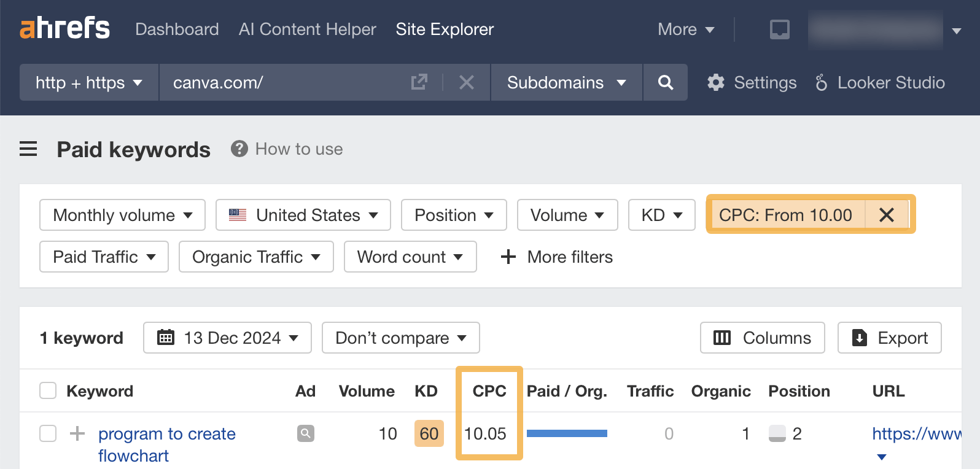Open program to create flowchart keyword link
980x469 pixels.
tap(166, 434)
